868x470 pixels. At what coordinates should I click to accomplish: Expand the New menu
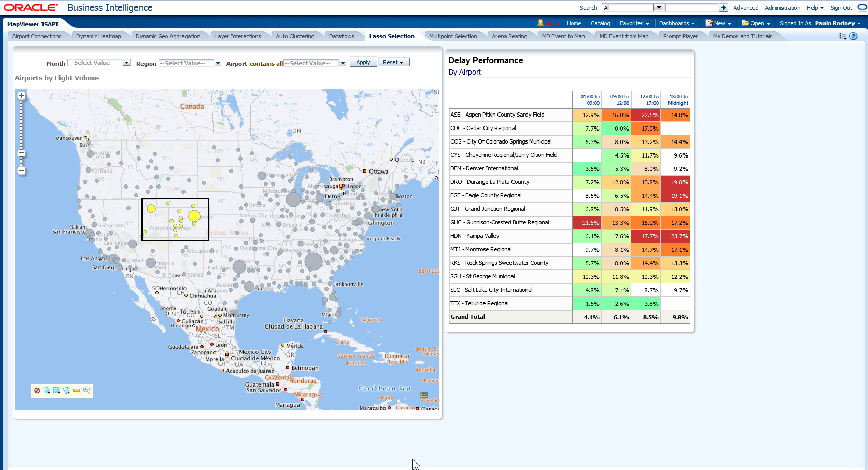pyautogui.click(x=718, y=23)
